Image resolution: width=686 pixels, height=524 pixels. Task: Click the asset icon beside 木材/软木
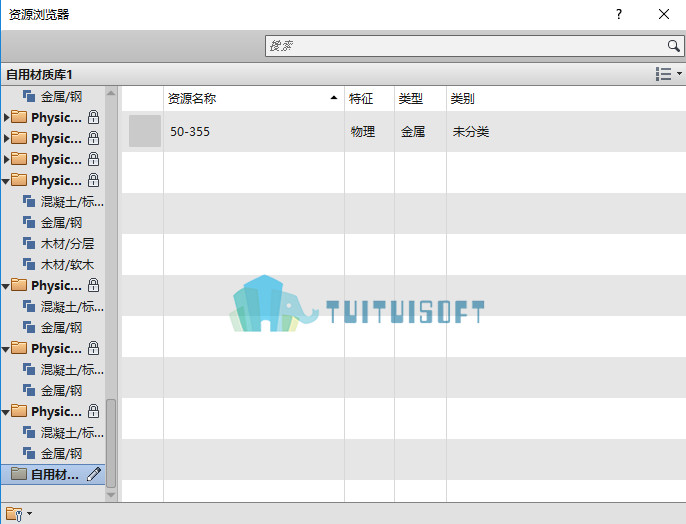click(29, 265)
